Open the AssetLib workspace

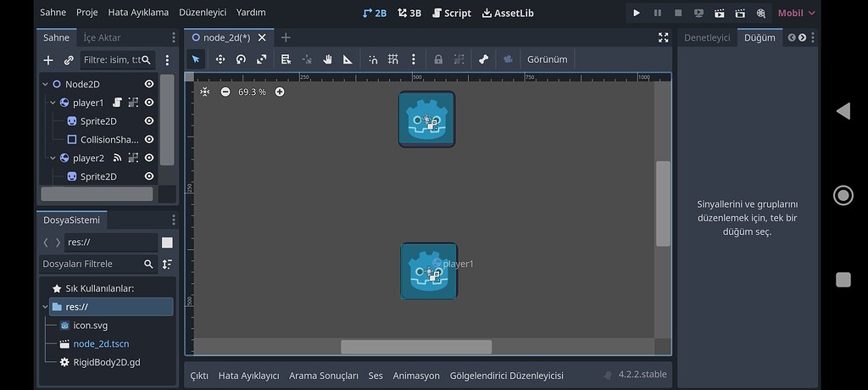click(x=508, y=13)
